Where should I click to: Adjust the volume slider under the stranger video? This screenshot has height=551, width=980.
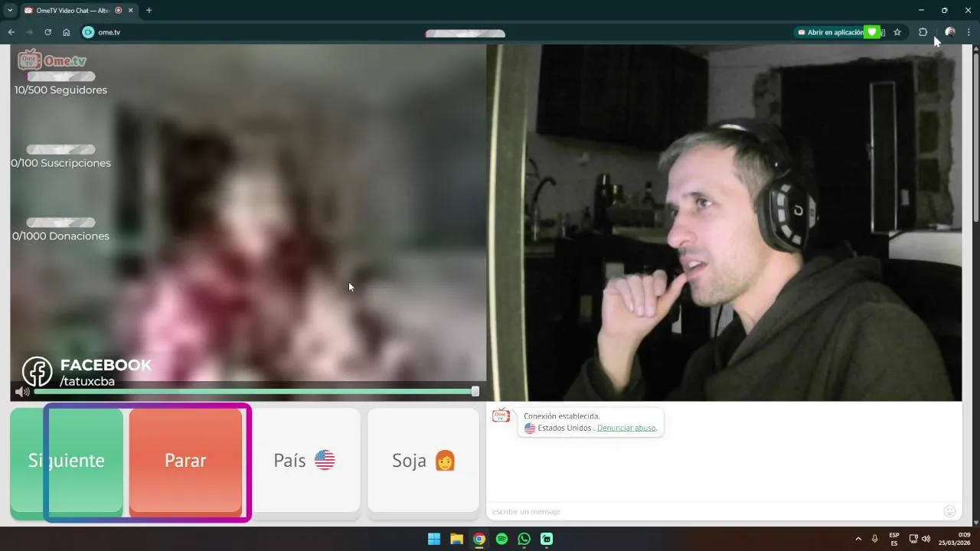pyautogui.click(x=256, y=391)
